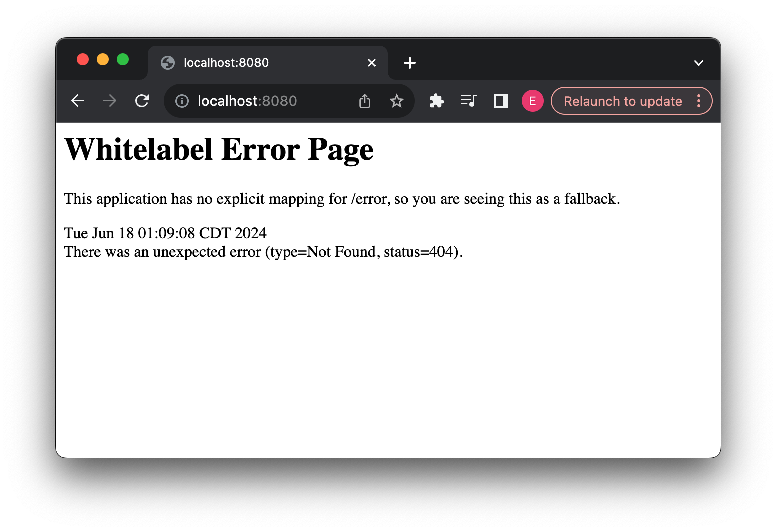Toggle the side panel icon
Screen dimensions: 777x532
tap(501, 101)
